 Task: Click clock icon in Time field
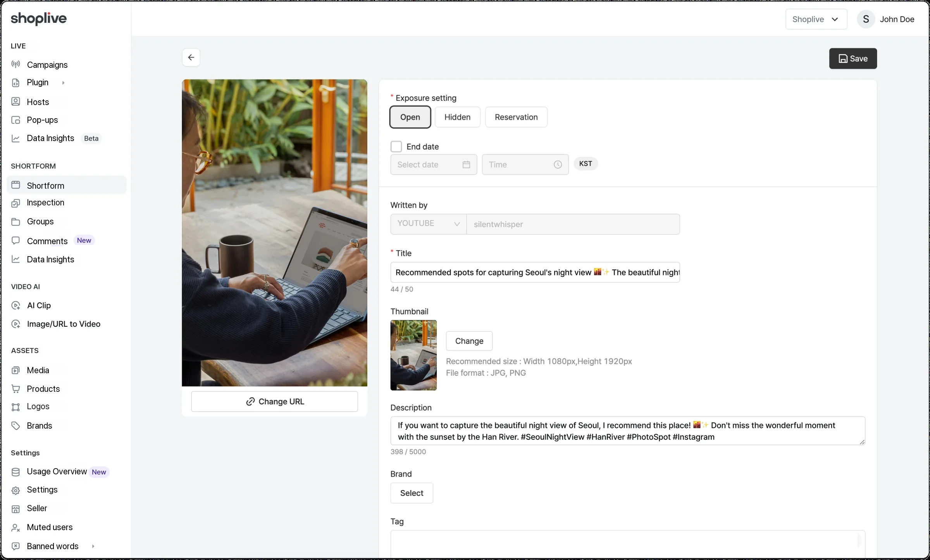click(558, 165)
